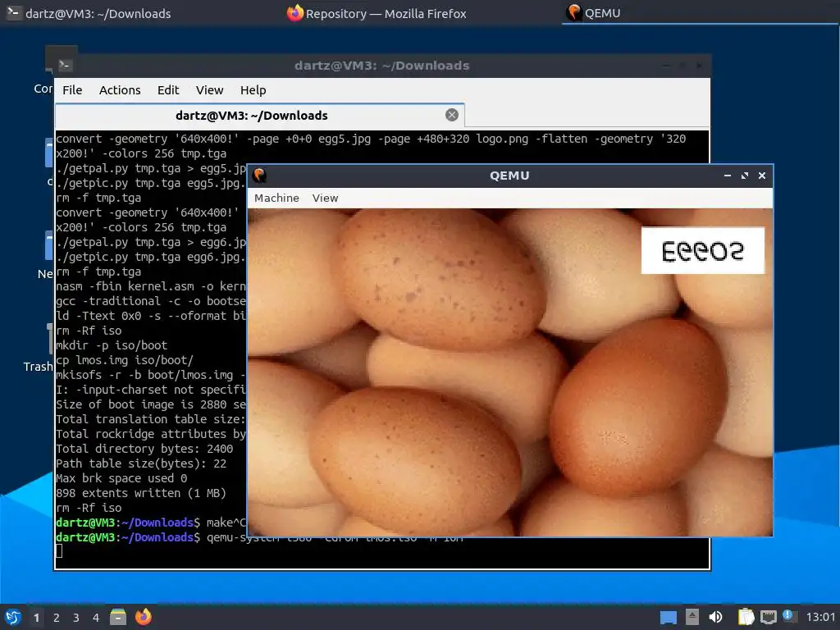840x630 pixels.
Task: Switch to workspace 4
Action: [x=96, y=618]
